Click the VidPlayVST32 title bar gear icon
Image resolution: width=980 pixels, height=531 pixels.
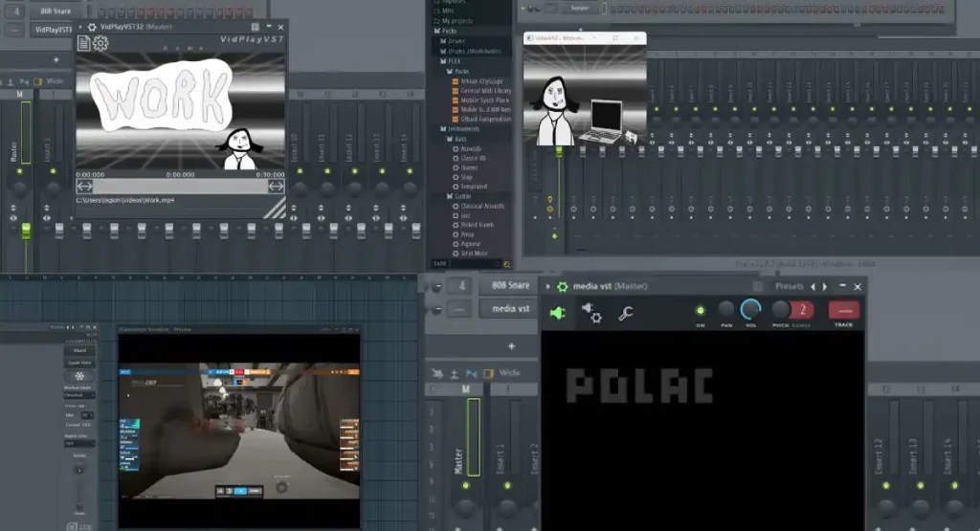point(92,27)
